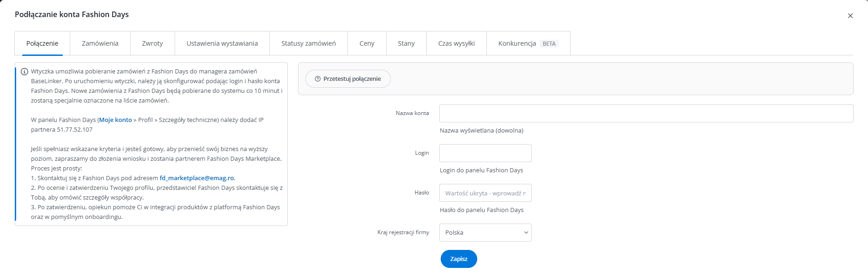Select the Statusy zamówień tab

tap(309, 43)
